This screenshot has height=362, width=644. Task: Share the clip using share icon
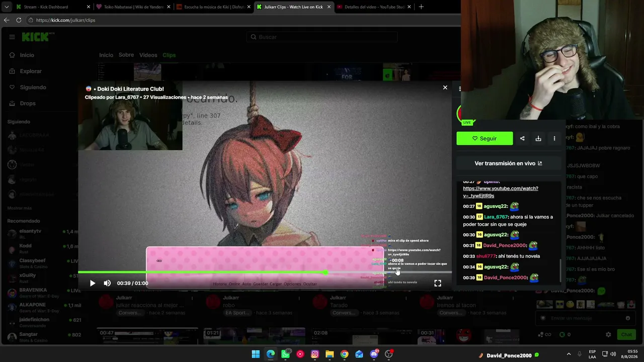point(522,138)
